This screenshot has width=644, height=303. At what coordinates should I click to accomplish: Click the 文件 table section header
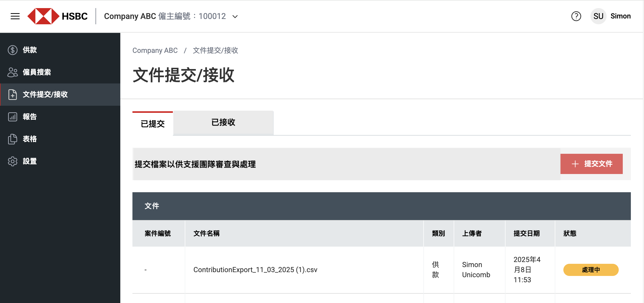pyautogui.click(x=382, y=206)
